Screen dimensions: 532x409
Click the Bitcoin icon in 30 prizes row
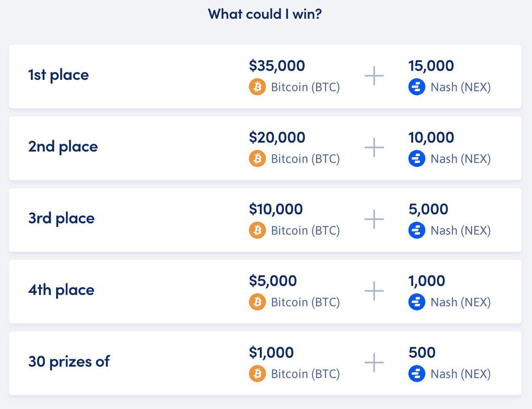[x=257, y=374]
